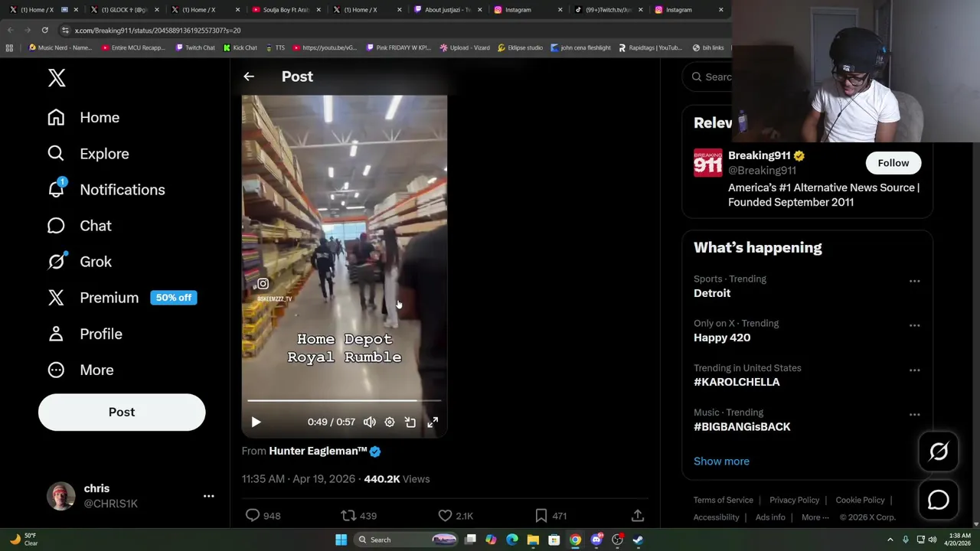Screen dimensions: 980x551
Task: Switch to the Twitch.tv TikTok tab
Action: point(609,10)
